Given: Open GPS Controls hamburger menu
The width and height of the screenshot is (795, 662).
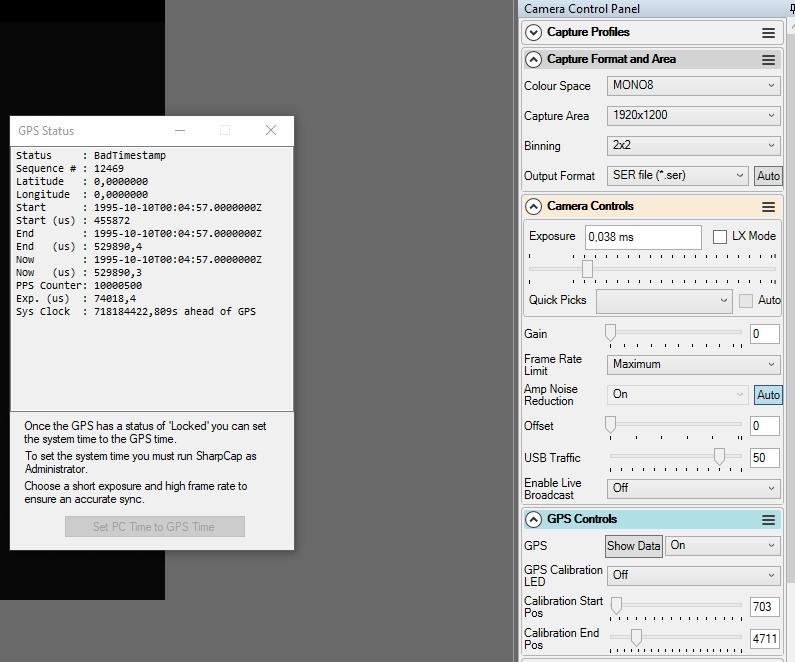Looking at the screenshot, I should tap(768, 520).
